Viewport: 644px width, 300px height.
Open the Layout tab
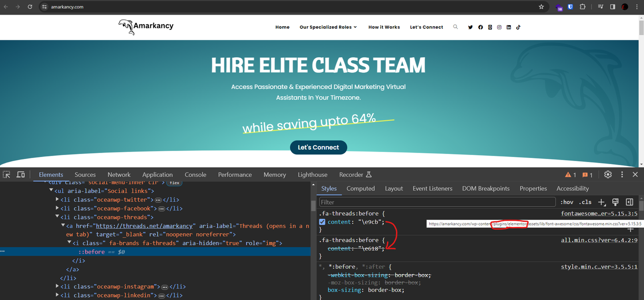click(x=394, y=188)
